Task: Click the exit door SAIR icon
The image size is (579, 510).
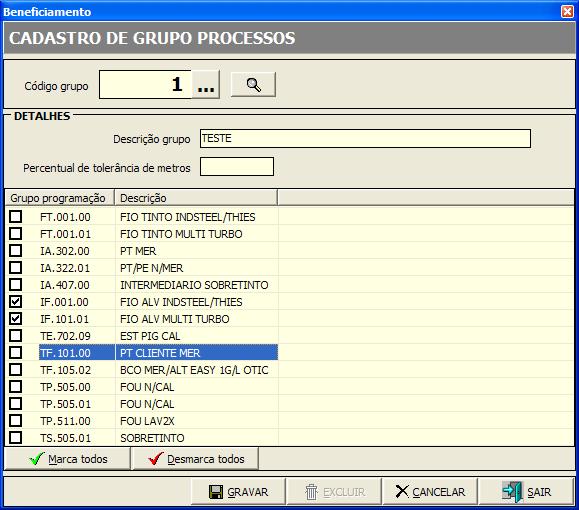Action: (x=513, y=492)
